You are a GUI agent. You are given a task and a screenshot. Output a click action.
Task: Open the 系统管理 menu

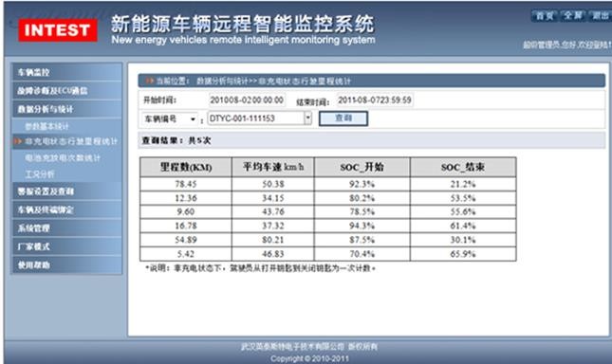pyautogui.click(x=66, y=228)
